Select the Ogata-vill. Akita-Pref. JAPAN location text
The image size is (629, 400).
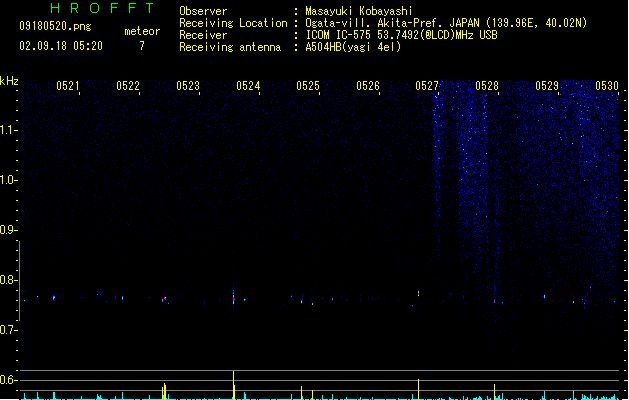(x=446, y=23)
